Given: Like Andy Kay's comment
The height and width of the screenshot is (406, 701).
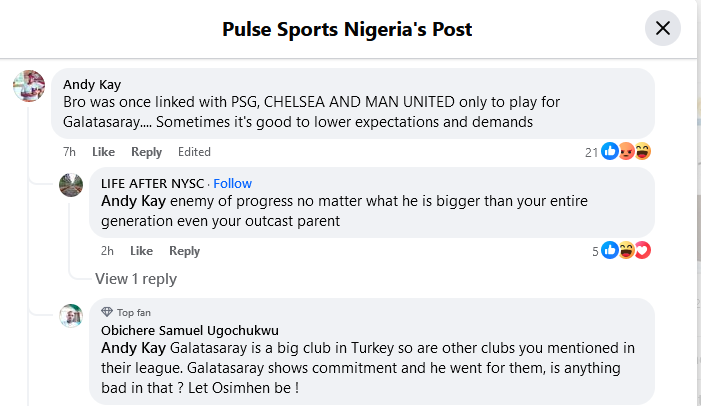Looking at the screenshot, I should click(x=104, y=152).
